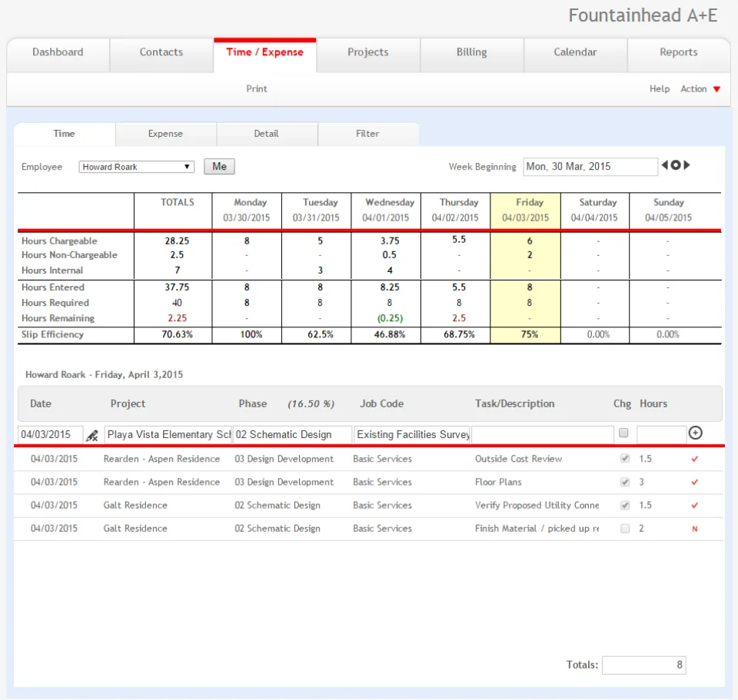Jump to current week circle icon
Image resolution: width=738 pixels, height=700 pixels.
click(676, 165)
